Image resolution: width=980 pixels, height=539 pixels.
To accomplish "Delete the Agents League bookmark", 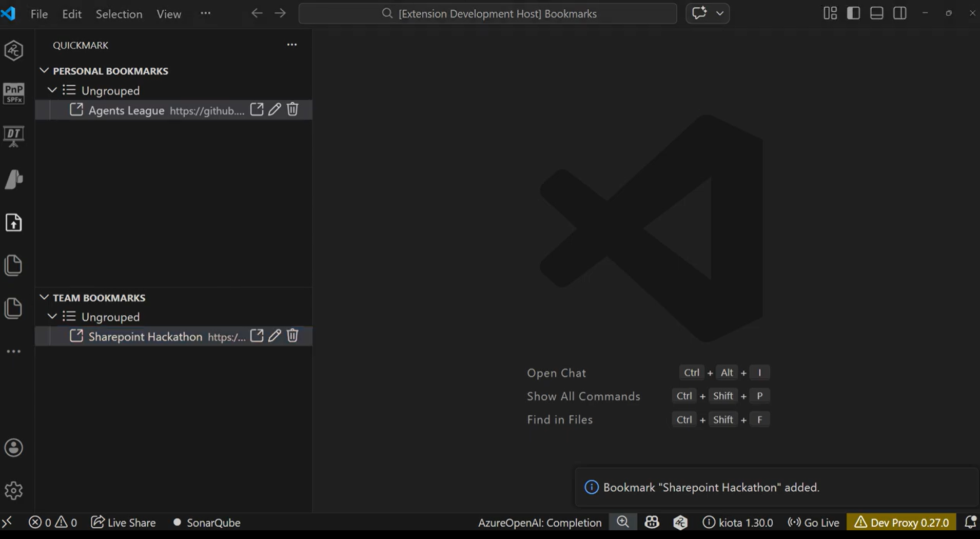I will (292, 109).
